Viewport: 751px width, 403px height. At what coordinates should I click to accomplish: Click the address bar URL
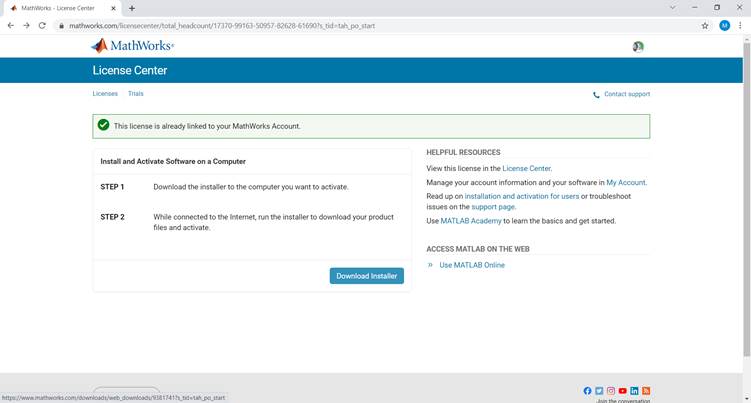pyautogui.click(x=222, y=26)
